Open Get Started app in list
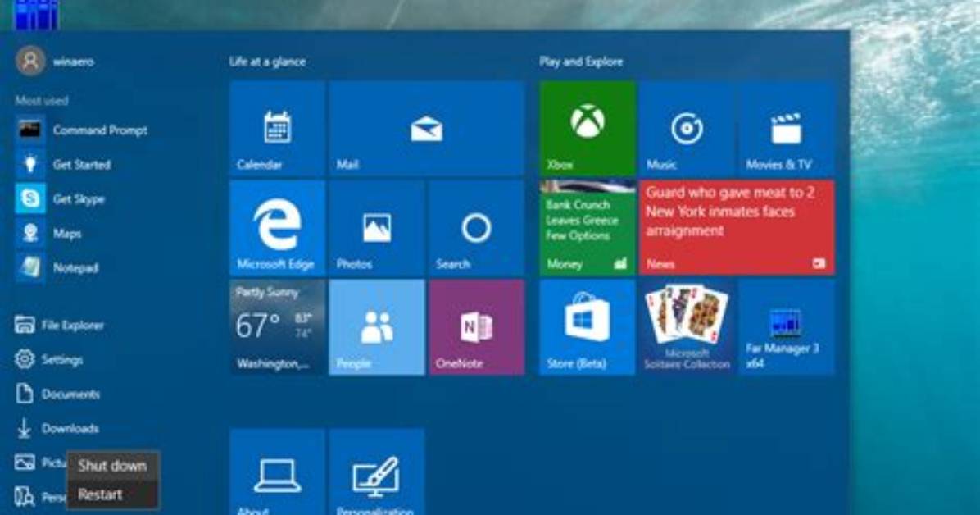 click(x=63, y=165)
